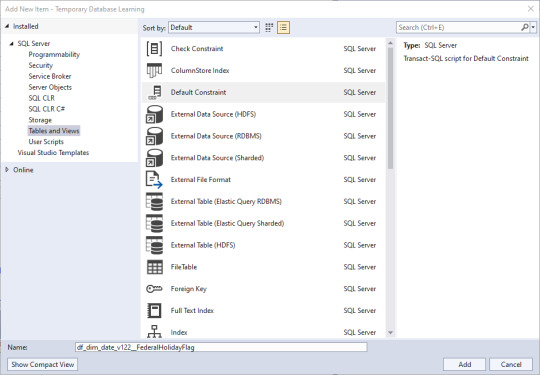Select User Scripts category

click(x=46, y=142)
